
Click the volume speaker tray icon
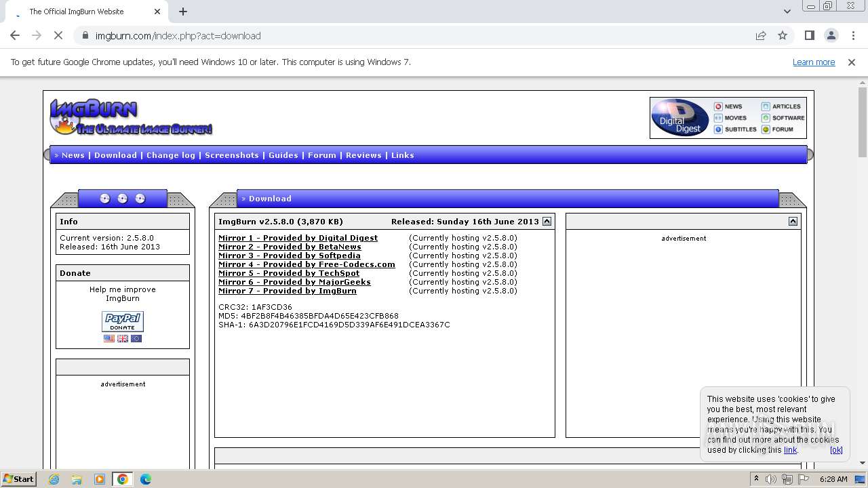tap(771, 479)
